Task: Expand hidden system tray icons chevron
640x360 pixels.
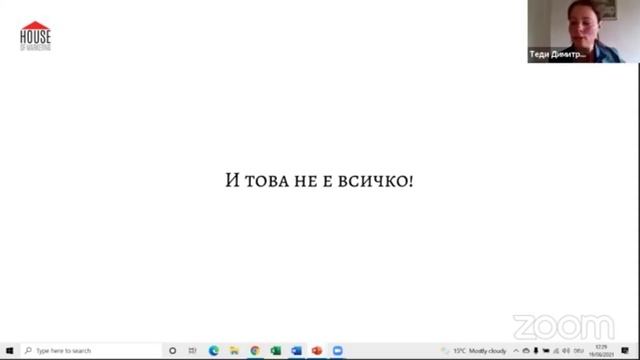Action: click(x=516, y=351)
